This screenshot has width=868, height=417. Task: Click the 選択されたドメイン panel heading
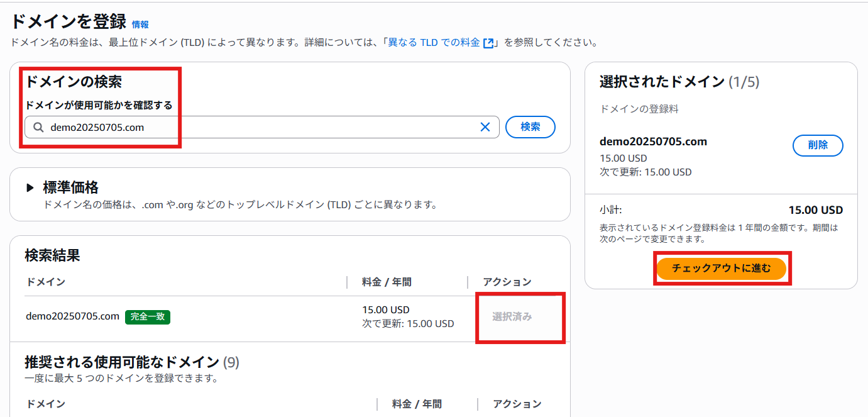(662, 82)
